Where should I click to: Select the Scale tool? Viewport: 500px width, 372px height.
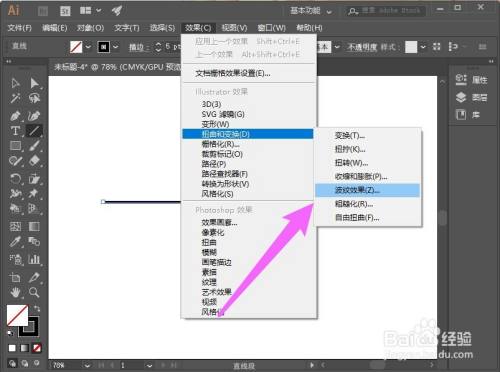point(34,179)
